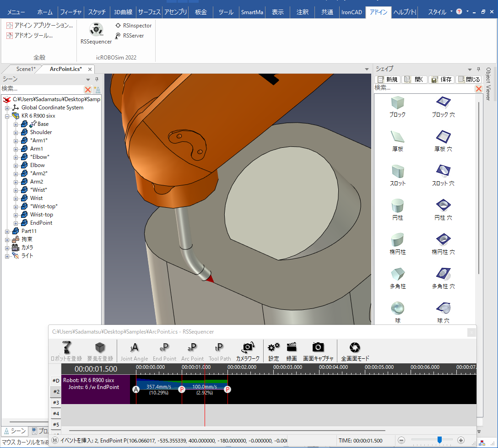Expand the Part11 tree node
The height and width of the screenshot is (448, 498).
pyautogui.click(x=7, y=232)
